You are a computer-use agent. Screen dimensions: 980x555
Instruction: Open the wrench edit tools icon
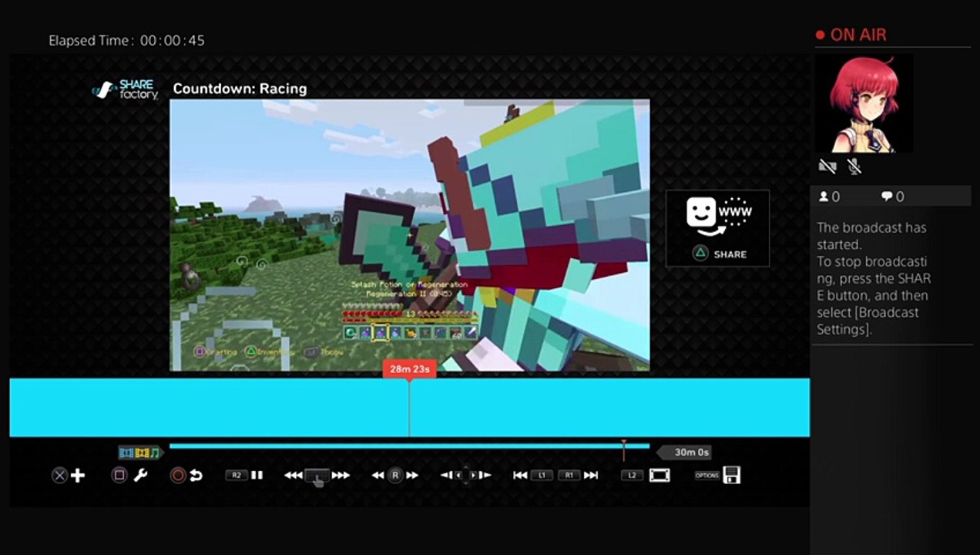pos(140,476)
